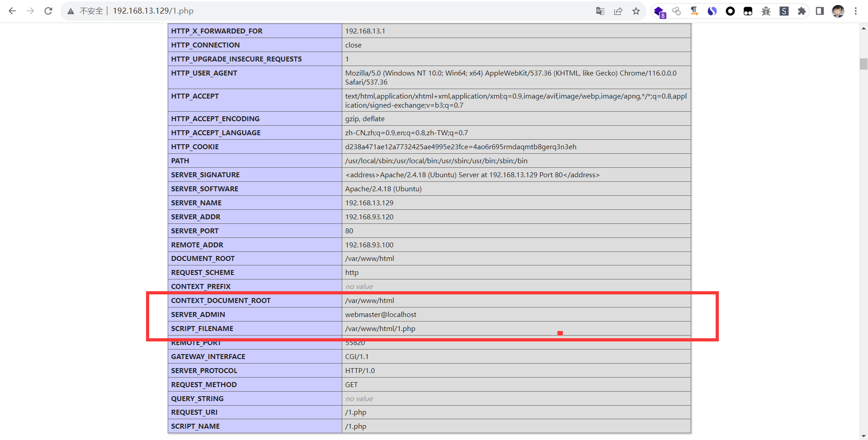The image size is (868, 440).
Task: Bookmark this page with the star
Action: [636, 11]
